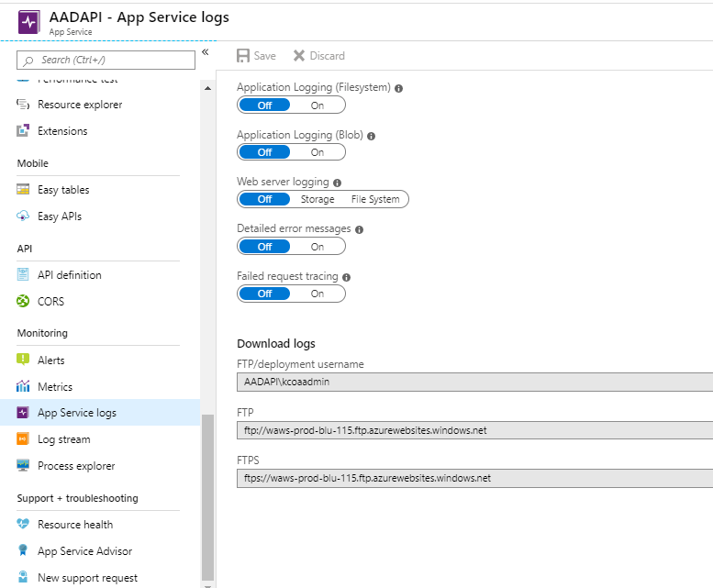713x588 pixels.
Task: Set Web server logging to Off
Action: (264, 199)
